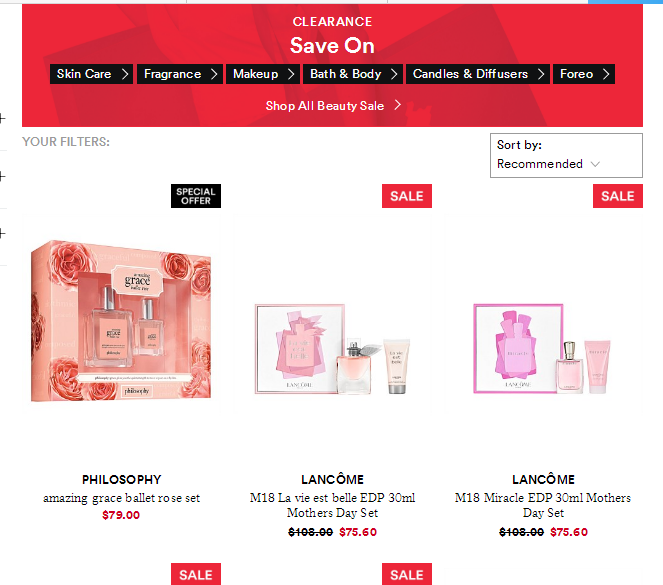Click the Sale badge above the Miracle set
This screenshot has height=585, width=663.
pyautogui.click(x=618, y=196)
